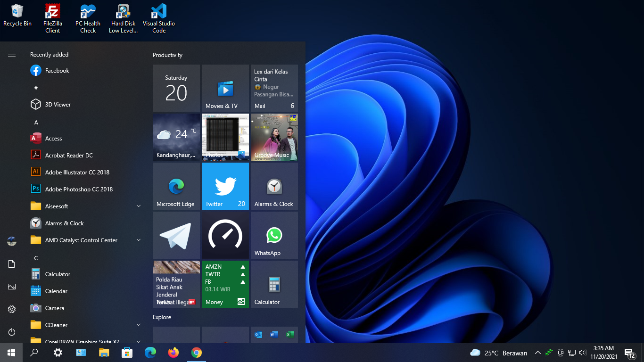Open the News tile about Polda Riau
Viewport: 644px width, 362px height.
pyautogui.click(x=176, y=284)
